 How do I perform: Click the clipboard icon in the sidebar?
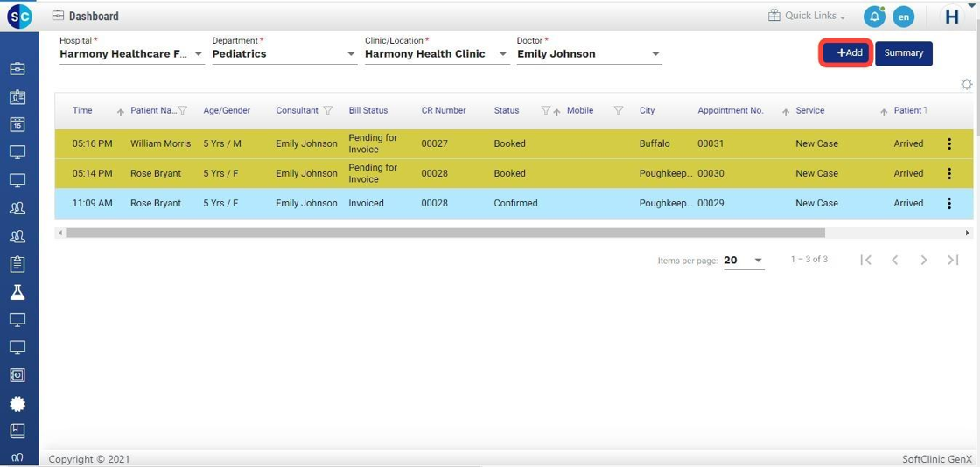pos(17,264)
